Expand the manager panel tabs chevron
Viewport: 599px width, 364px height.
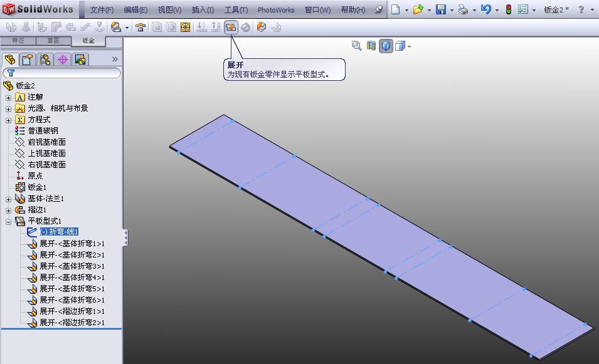coord(115,59)
